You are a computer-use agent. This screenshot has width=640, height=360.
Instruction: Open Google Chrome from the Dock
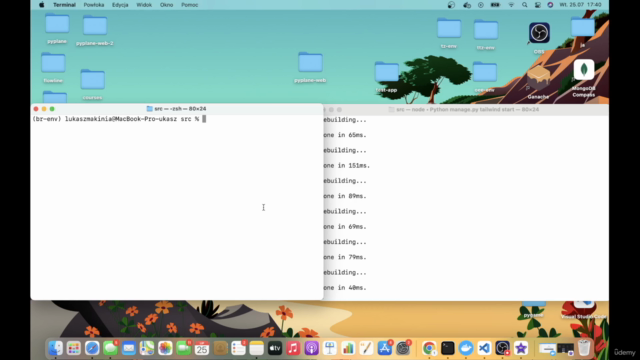click(x=429, y=348)
